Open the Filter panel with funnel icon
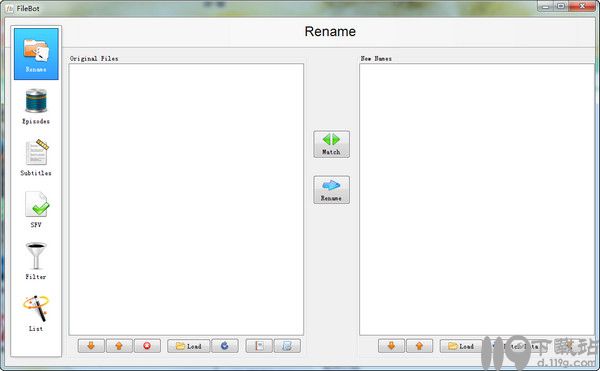The height and width of the screenshot is (371, 600). tap(36, 261)
